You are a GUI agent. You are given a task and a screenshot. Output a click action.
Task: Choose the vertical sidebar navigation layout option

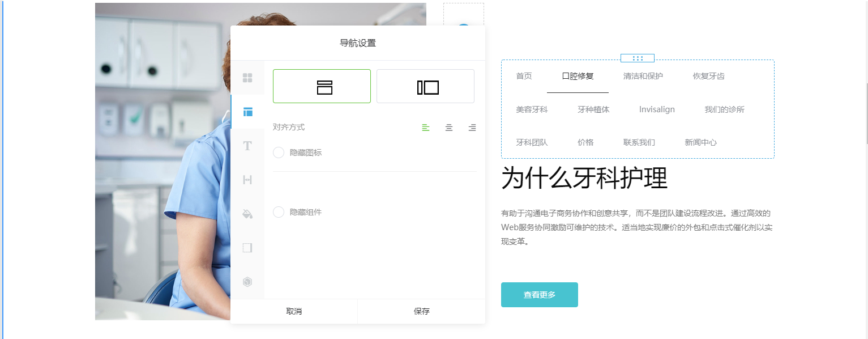coord(425,86)
